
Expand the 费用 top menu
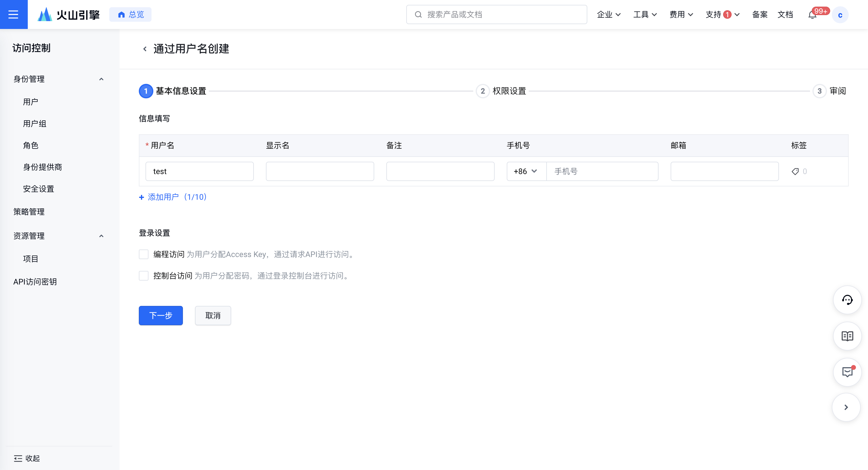click(681, 14)
